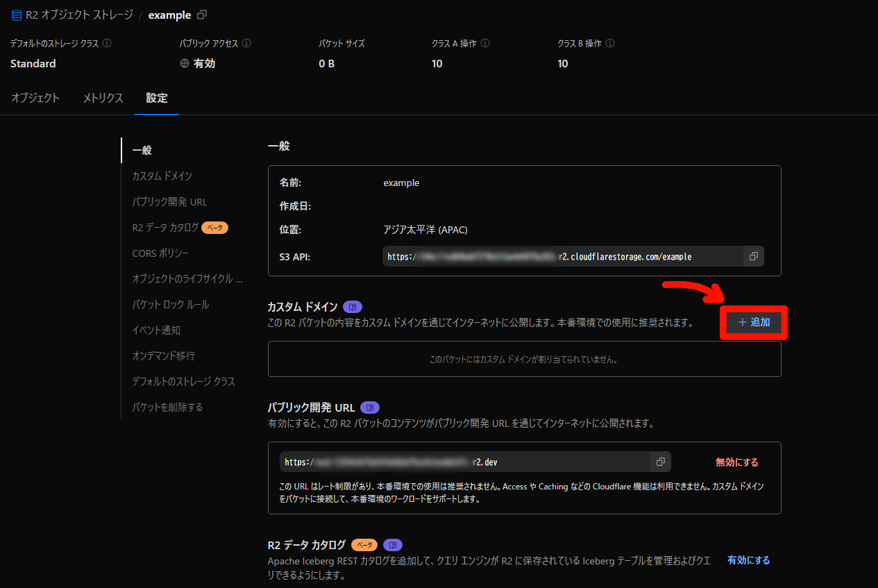Click 無効にする for public development URL
The width and height of the screenshot is (878, 588).
point(737,462)
